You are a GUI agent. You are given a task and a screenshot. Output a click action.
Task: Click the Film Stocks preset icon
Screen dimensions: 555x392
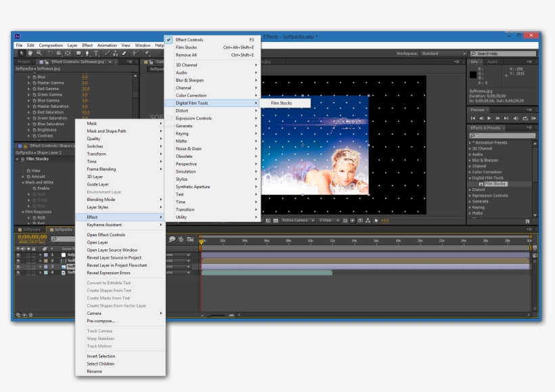(x=481, y=183)
